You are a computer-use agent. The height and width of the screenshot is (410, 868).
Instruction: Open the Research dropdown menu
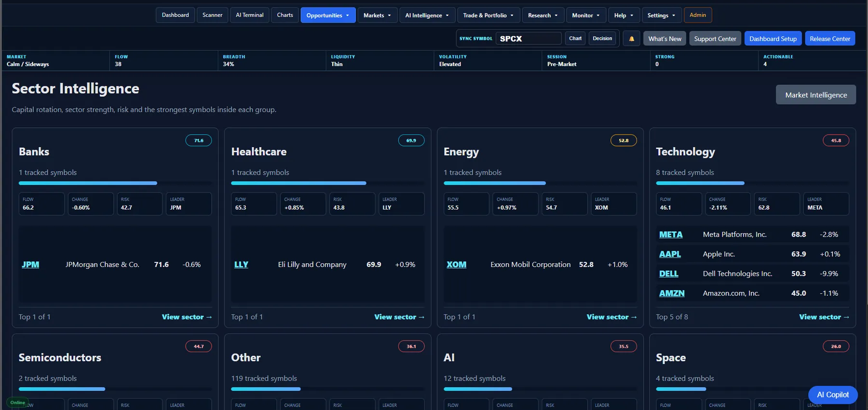coord(543,15)
